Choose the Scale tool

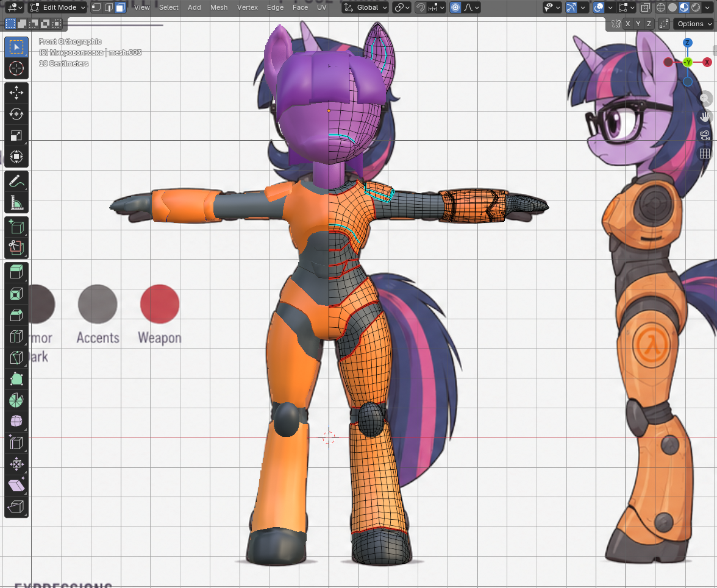(x=16, y=135)
